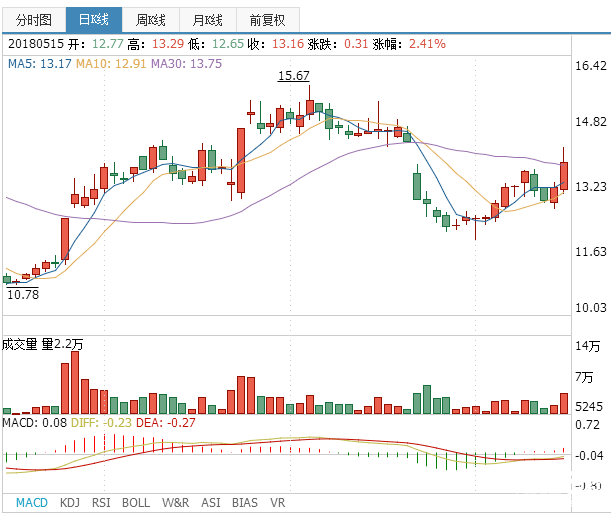Click the DIFF: -0.23 value

coord(101,422)
